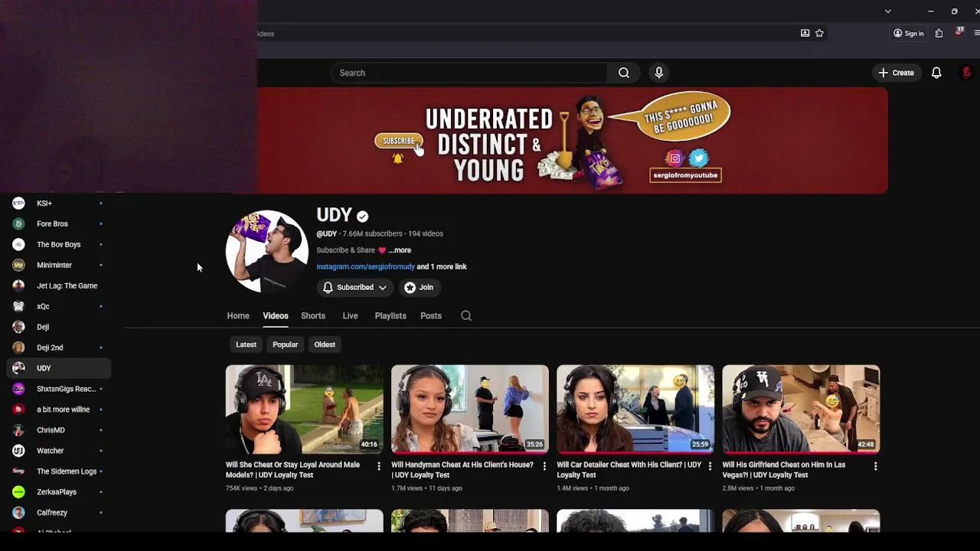980x551 pixels.
Task: Open options for Handyman Cheat video
Action: tap(544, 466)
